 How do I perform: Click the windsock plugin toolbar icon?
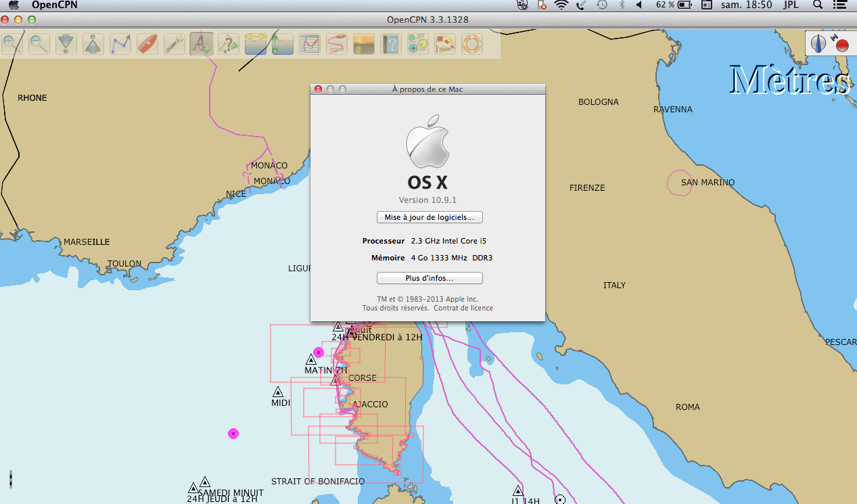[x=445, y=45]
